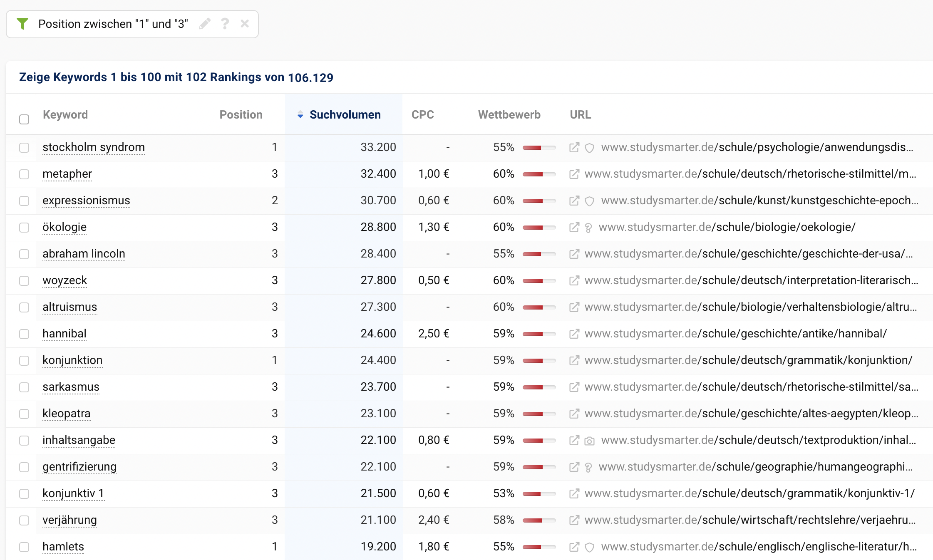This screenshot has width=933, height=560.
Task: Open external link icon for sarkasmus URL
Action: [574, 387]
